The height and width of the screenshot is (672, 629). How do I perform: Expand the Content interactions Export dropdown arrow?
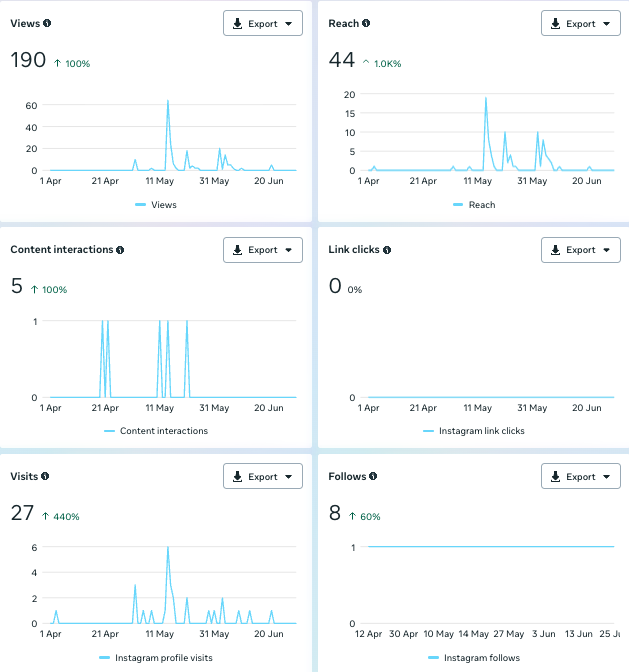(289, 251)
